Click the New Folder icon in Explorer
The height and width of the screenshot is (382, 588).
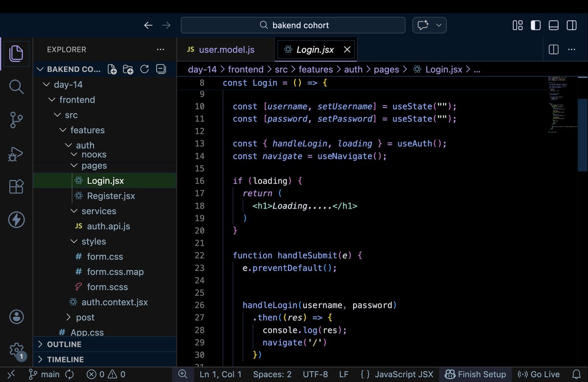tap(128, 70)
